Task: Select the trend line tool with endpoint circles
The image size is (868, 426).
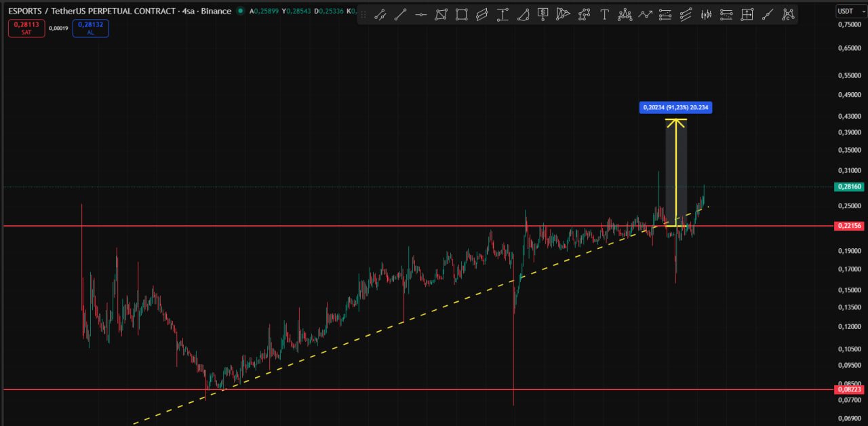Action: coord(401,14)
